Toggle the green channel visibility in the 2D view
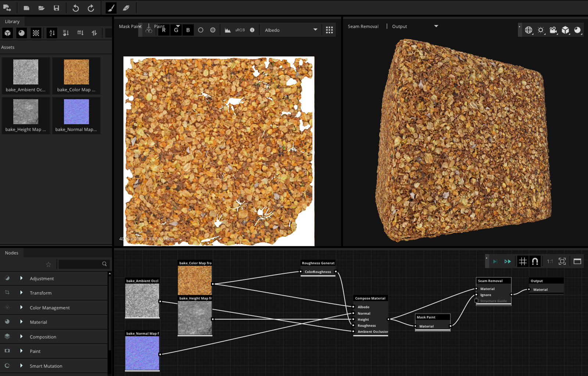588x376 pixels. (176, 30)
